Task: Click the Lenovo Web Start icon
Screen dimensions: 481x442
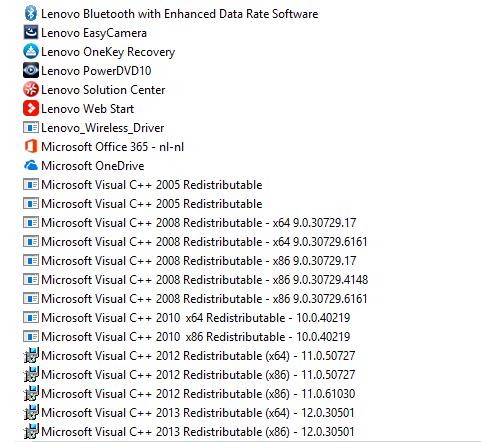Action: [31, 108]
